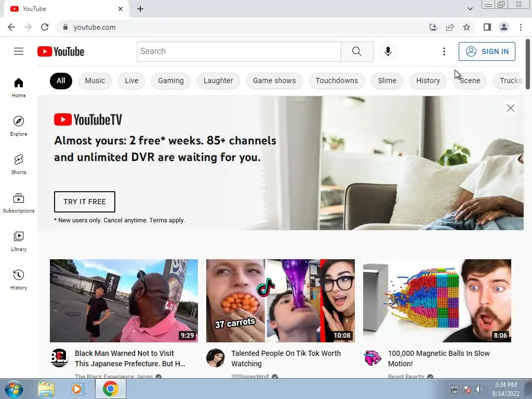Click the search magnifier button
This screenshot has width=532, height=399.
pos(356,51)
